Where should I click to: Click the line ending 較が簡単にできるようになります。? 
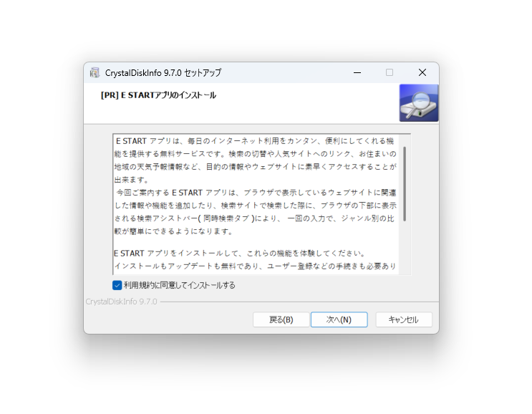tap(174, 231)
